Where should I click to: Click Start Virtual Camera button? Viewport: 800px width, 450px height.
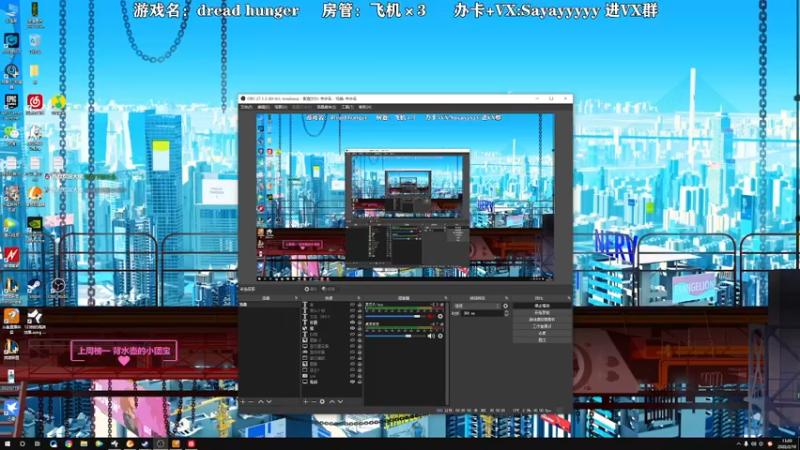pos(542,319)
